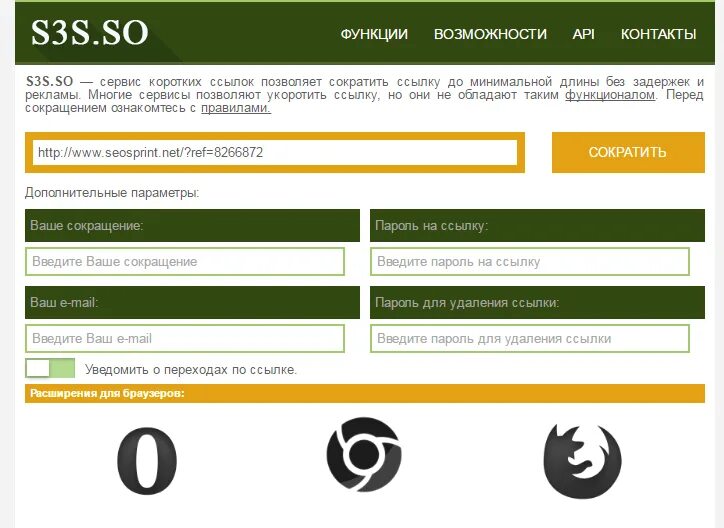Toggle notify about link clicks switch
Image resolution: width=724 pixels, height=528 pixels.
(50, 369)
